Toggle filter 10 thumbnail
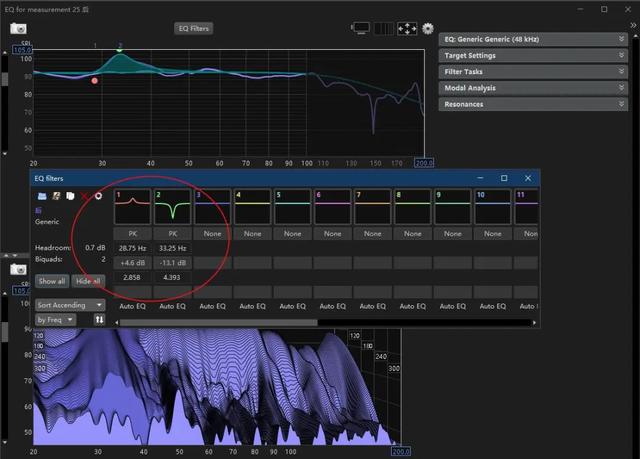Viewport: 640px width, 459px height. (492, 206)
